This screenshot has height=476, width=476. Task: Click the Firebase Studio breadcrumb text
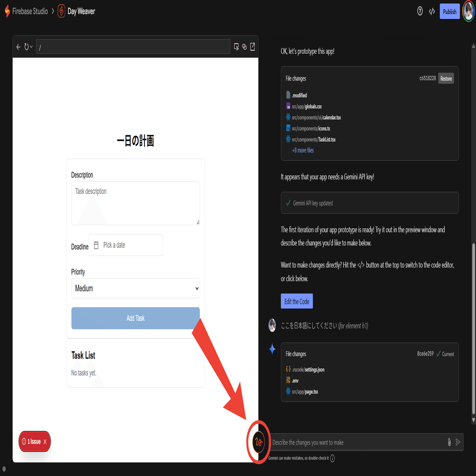pyautogui.click(x=30, y=11)
